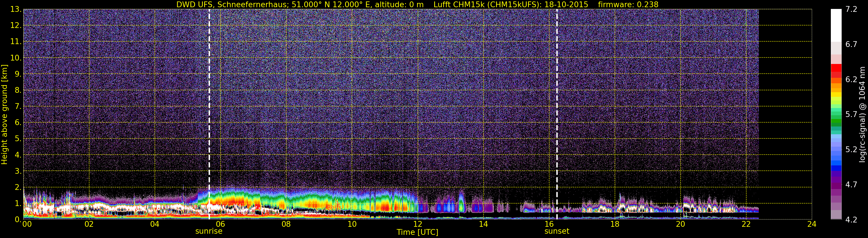Click the colorbar tick value 4.2
The image size is (868, 238).
pos(851,220)
